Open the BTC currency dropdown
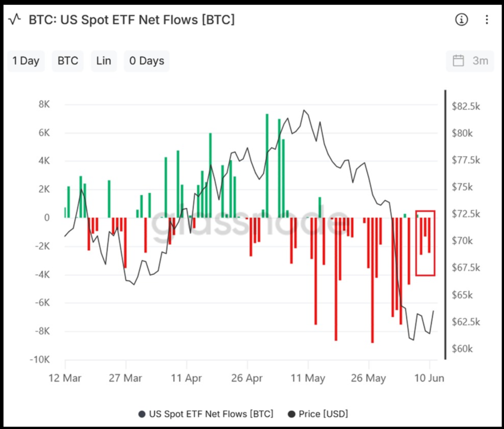504x429 pixels. [x=68, y=61]
